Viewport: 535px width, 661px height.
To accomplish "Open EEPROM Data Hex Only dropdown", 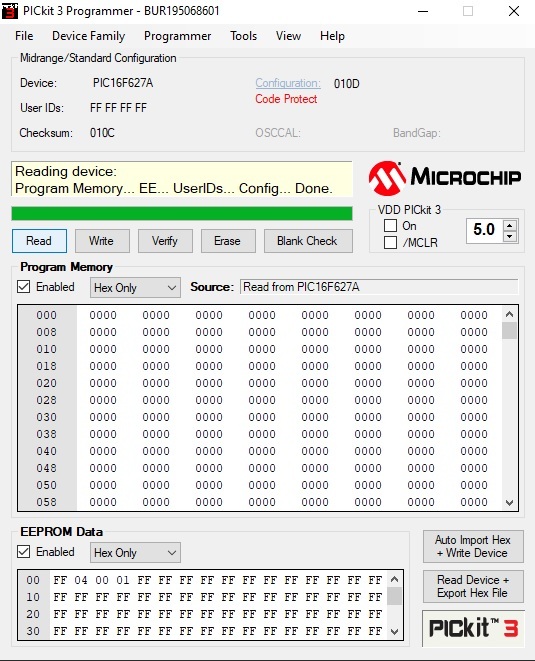I will pos(135,553).
